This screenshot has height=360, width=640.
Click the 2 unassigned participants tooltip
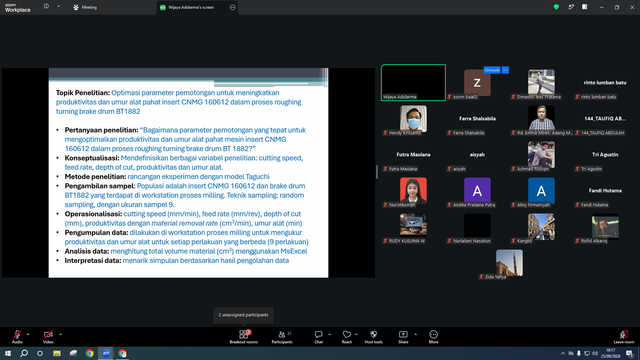244,315
